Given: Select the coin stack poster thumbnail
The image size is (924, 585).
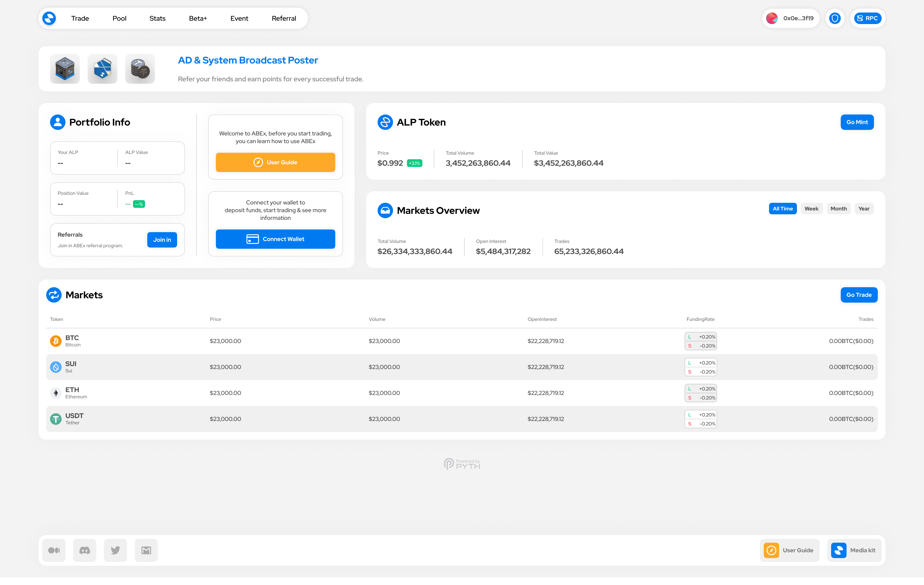Looking at the screenshot, I should click(x=140, y=69).
